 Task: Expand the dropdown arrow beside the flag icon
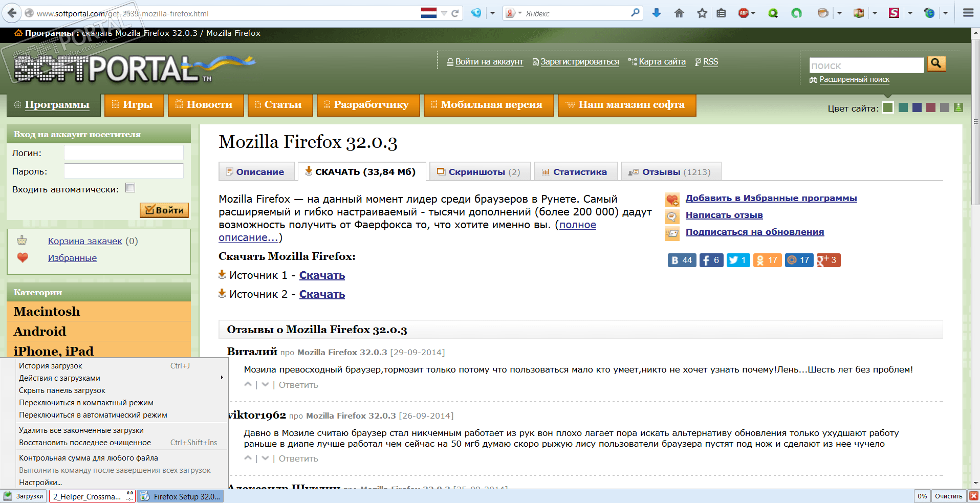coord(444,13)
